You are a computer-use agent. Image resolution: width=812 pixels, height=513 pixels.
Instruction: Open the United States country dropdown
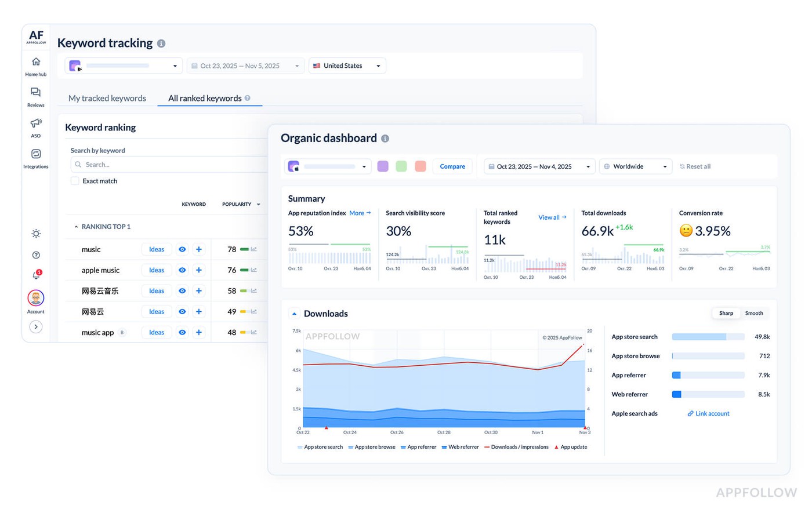[x=347, y=66]
